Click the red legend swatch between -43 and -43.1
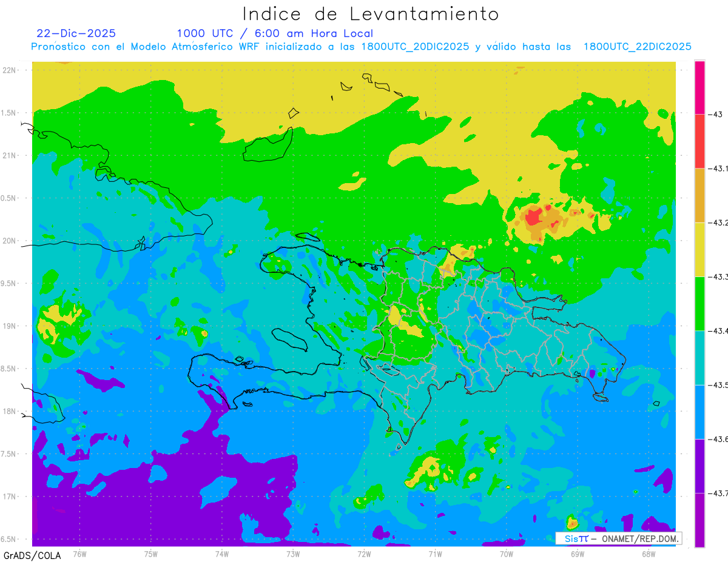Screen dimensions: 728x562 click(x=699, y=141)
